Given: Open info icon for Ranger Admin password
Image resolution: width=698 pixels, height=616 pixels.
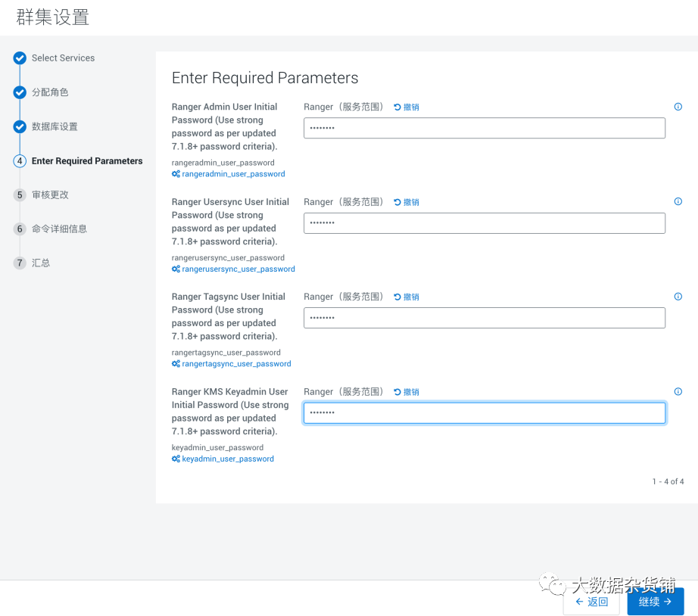Looking at the screenshot, I should point(678,107).
